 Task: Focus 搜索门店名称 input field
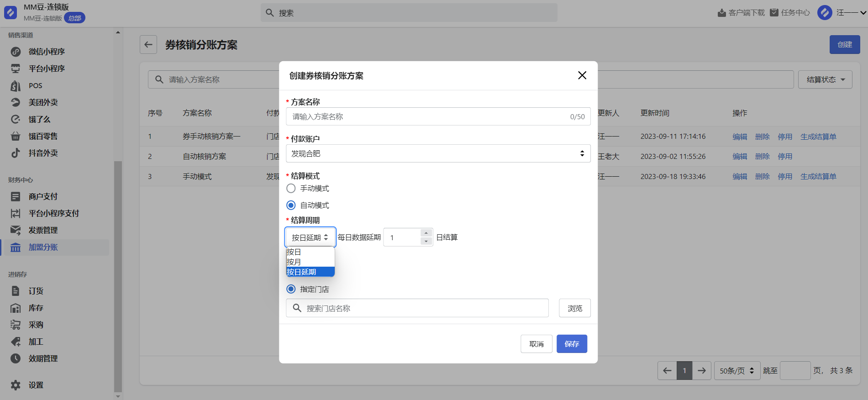point(417,308)
